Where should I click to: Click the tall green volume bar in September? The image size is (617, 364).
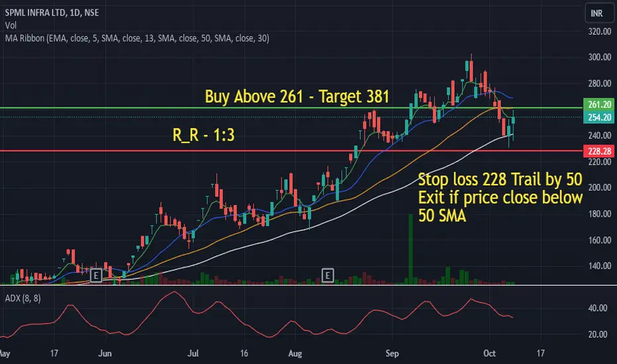coord(410,249)
